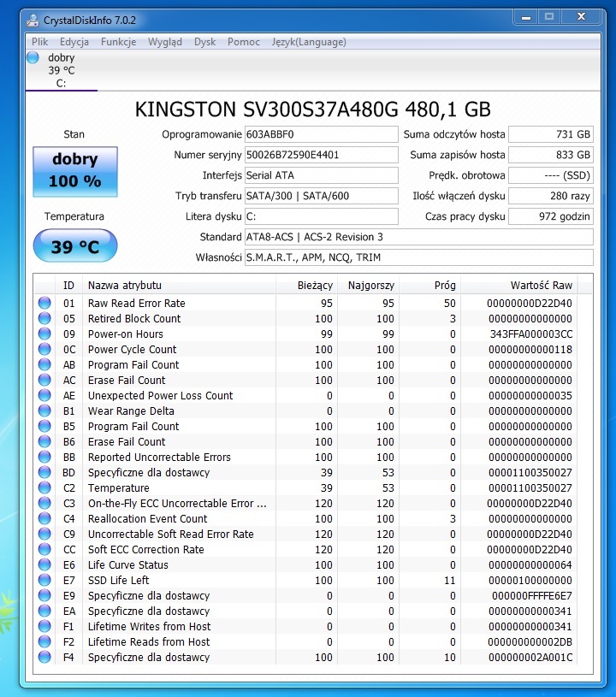The height and width of the screenshot is (697, 616).
Task: Click the Litera dysku field C:
Action: (321, 216)
